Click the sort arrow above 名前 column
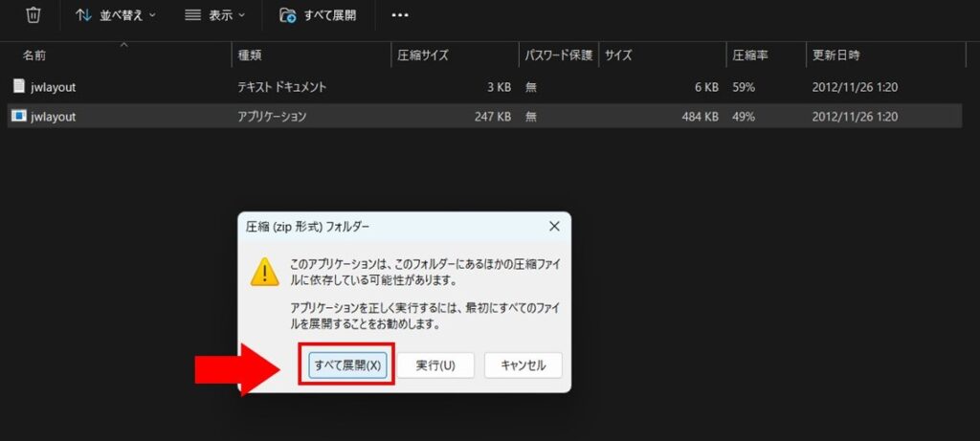This screenshot has width=980, height=441. 123,44
